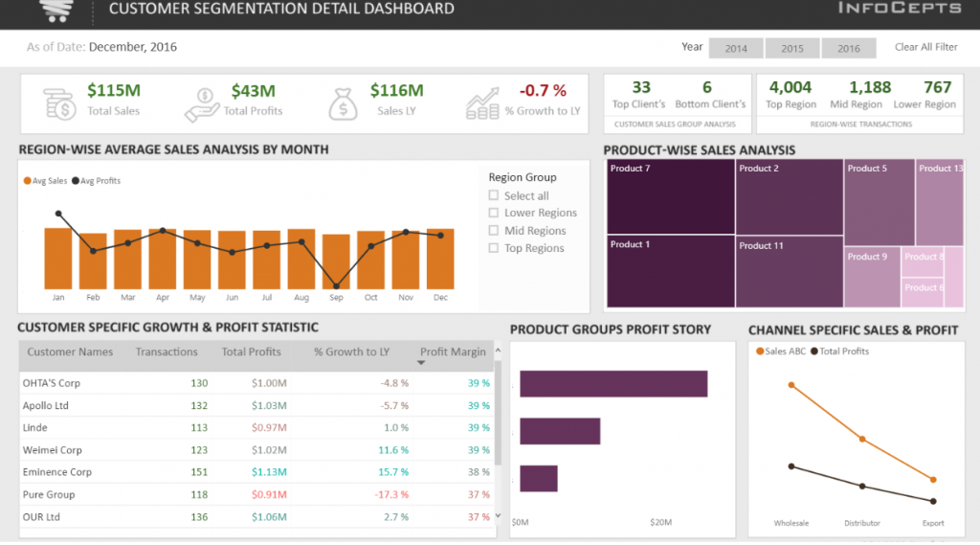
Task: Click the Wholesale Sales ABC data point
Action: pyautogui.click(x=791, y=385)
